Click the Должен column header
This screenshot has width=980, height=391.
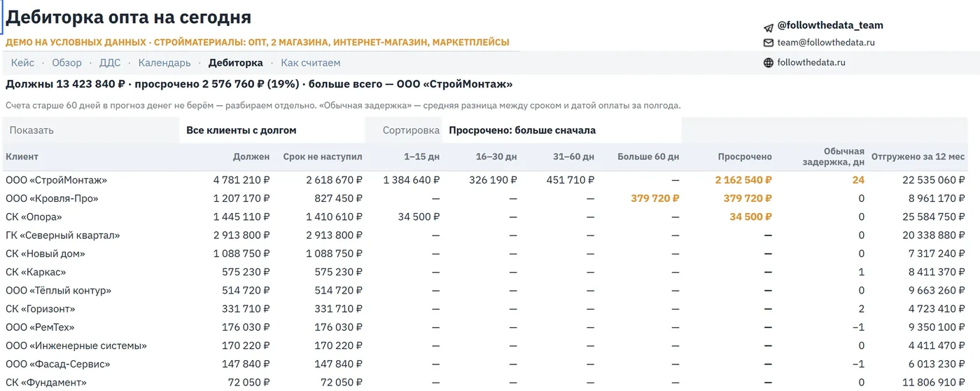pyautogui.click(x=251, y=157)
